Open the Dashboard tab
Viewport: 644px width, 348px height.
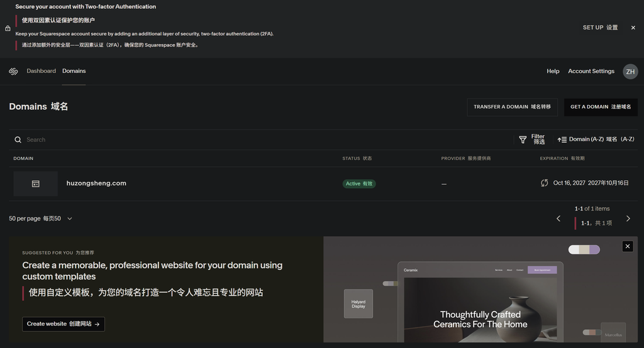41,71
